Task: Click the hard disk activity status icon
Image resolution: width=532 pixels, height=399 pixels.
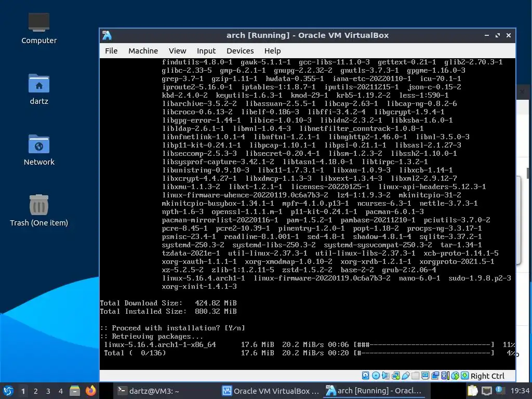Action: [x=365, y=376]
